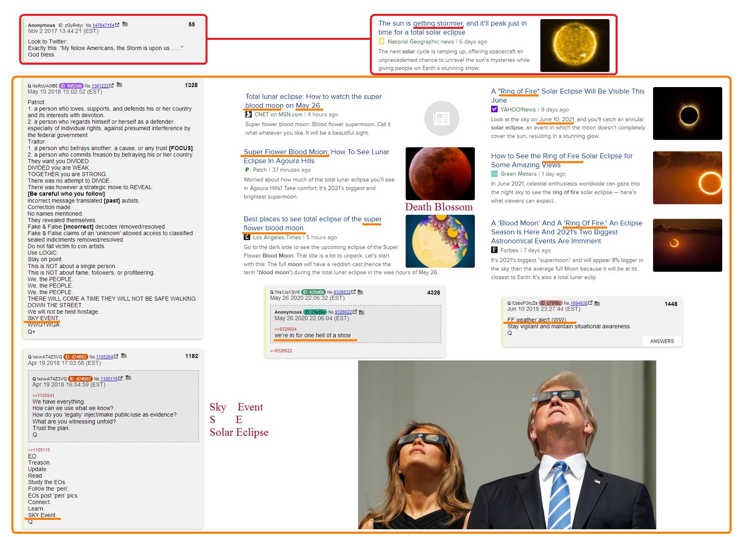Click external link icon beside No.147647154
Image resolution: width=756 pixels, height=537 pixels.
point(117,25)
